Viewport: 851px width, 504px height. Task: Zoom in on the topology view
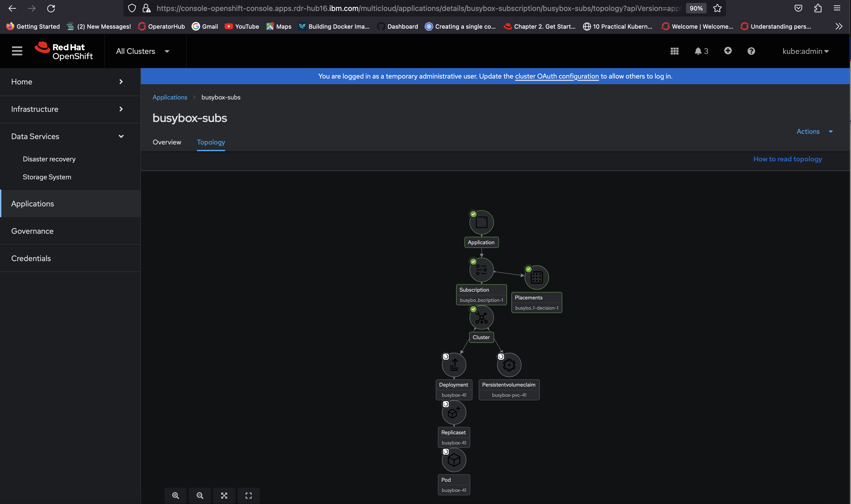(x=175, y=495)
